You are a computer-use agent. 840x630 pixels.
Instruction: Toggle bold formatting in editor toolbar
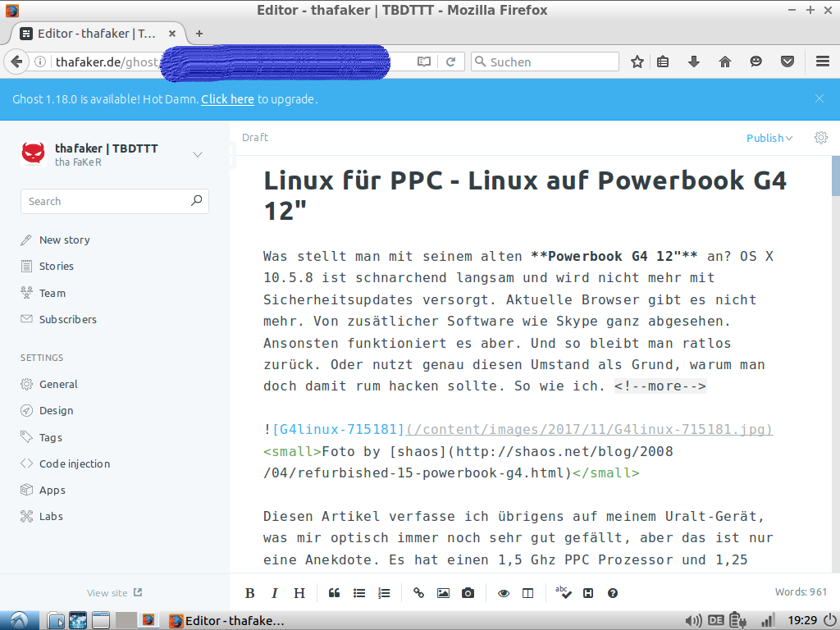(250, 593)
